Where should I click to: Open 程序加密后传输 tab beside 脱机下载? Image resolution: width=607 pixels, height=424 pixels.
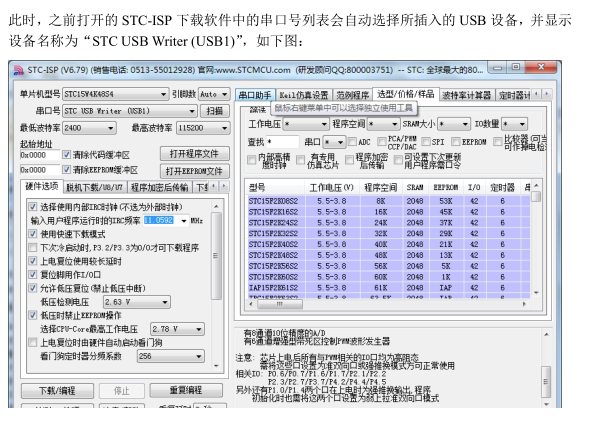coord(159,187)
